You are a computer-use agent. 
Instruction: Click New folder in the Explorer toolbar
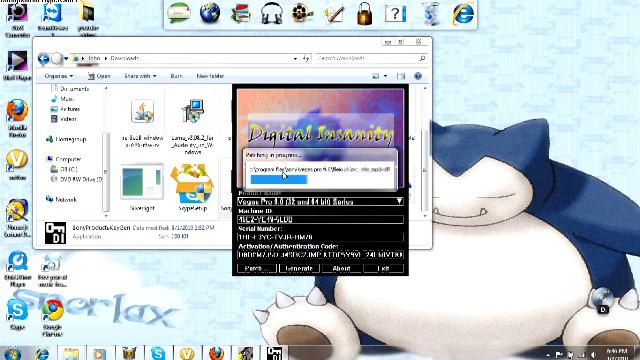pyautogui.click(x=210, y=76)
